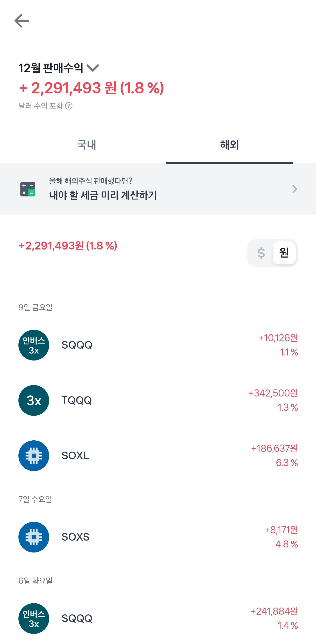
Task: Tap the SQQQ inverse 3x icon under 6일 화요일
Action: [34, 618]
